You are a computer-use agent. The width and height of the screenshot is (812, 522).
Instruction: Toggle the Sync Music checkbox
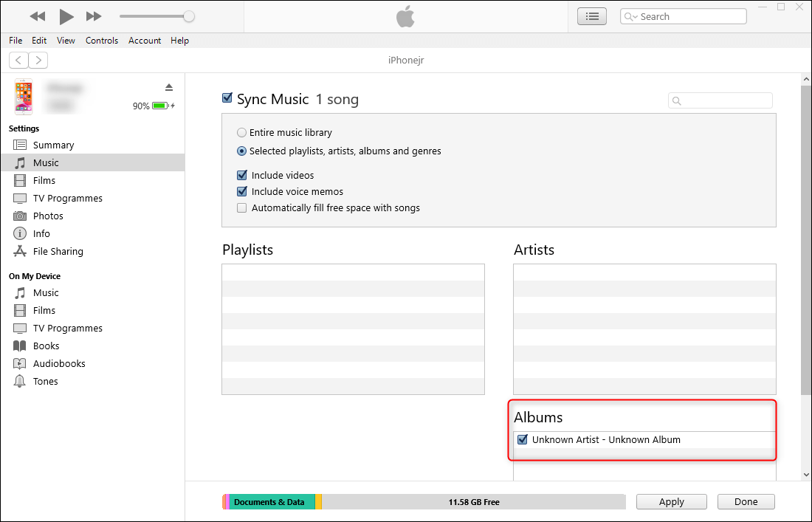coord(227,98)
